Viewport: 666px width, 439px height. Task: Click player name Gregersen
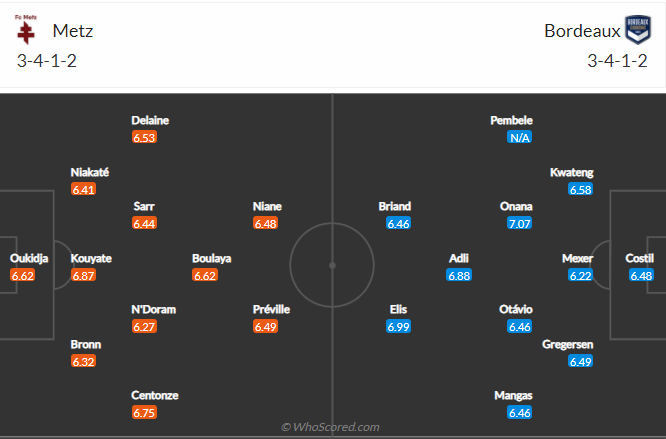pyautogui.click(x=567, y=344)
